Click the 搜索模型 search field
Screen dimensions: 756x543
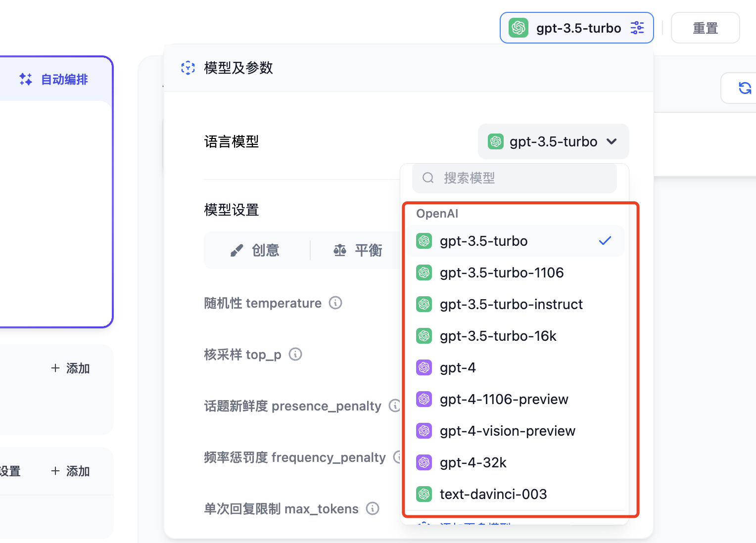click(x=515, y=178)
